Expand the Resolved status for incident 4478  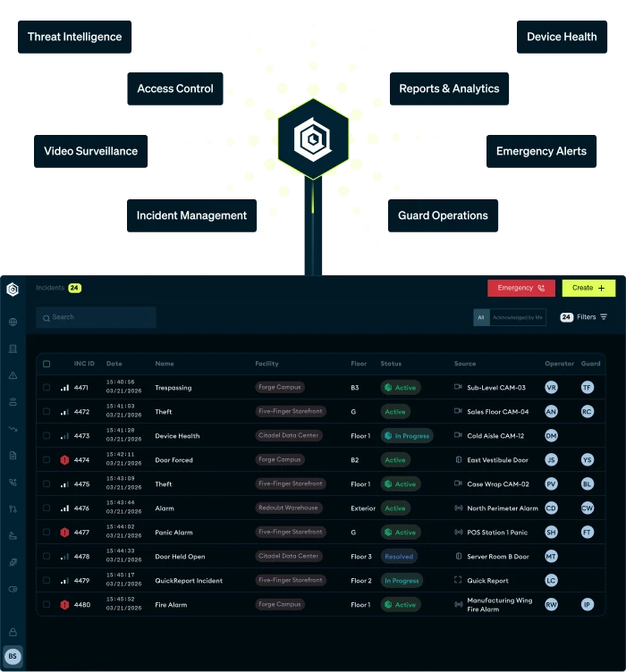click(399, 557)
